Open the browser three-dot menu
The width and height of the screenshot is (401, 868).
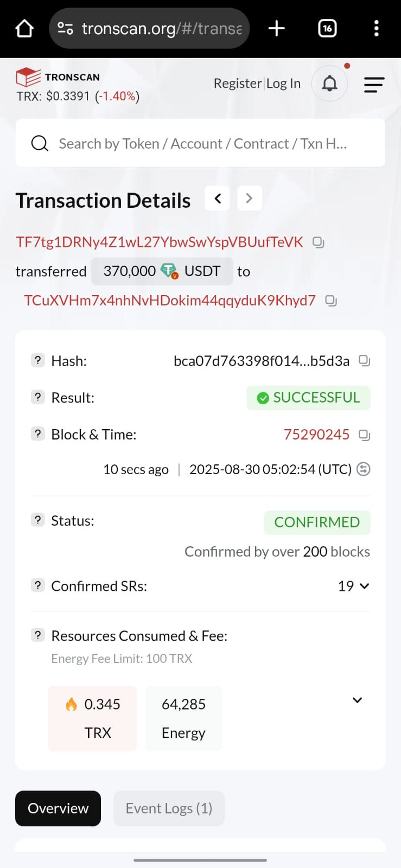376,28
